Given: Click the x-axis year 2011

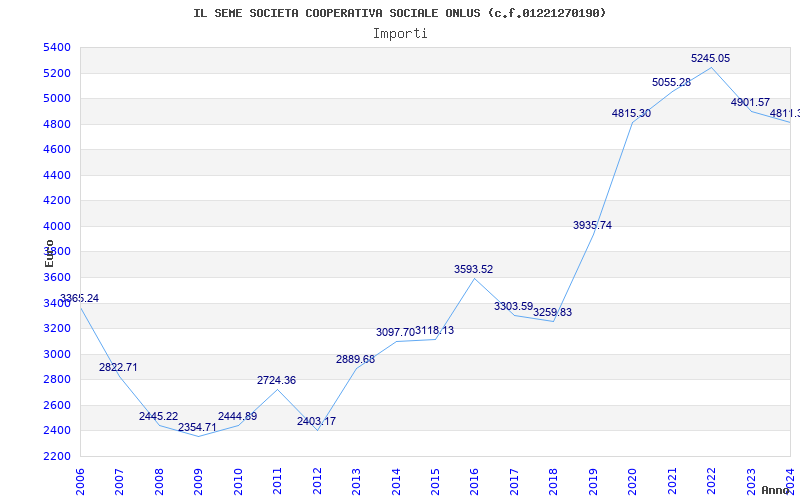Looking at the screenshot, I should (x=278, y=482).
